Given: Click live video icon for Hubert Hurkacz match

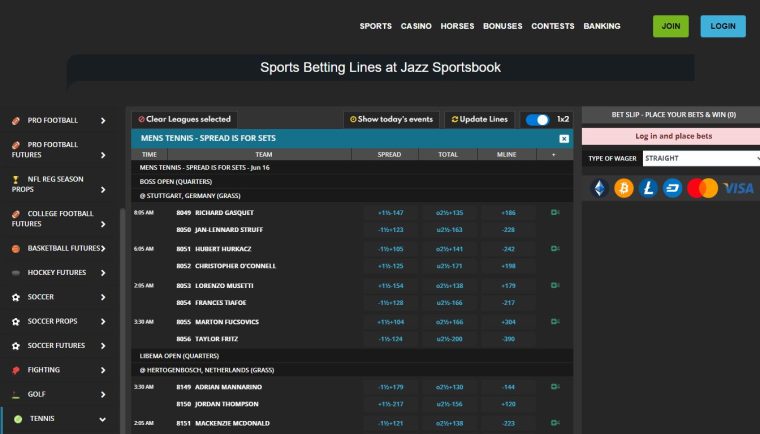Looking at the screenshot, I should (x=555, y=249).
